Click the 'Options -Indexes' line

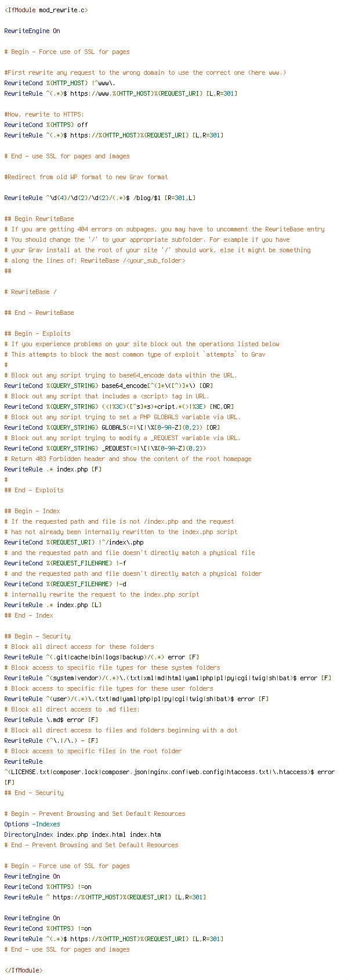point(32,824)
